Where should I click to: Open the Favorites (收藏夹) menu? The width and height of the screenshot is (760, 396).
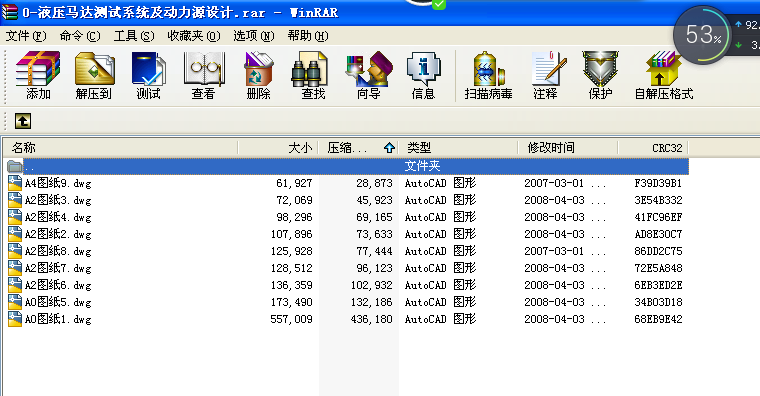194,36
